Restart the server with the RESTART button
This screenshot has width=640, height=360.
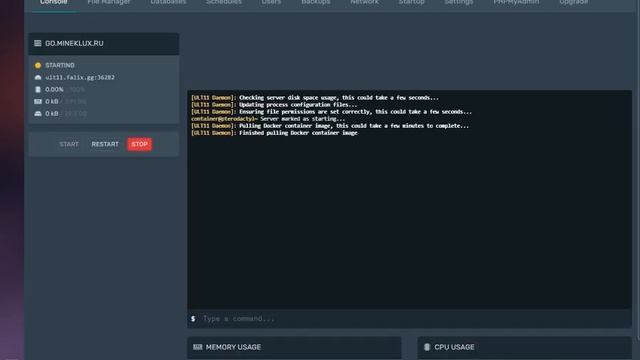(105, 144)
